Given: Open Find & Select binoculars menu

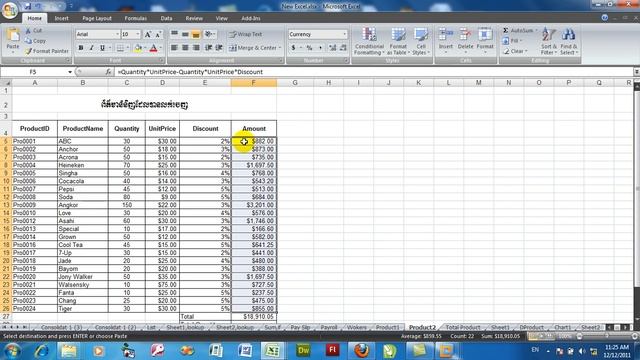Looking at the screenshot, I should click(569, 41).
